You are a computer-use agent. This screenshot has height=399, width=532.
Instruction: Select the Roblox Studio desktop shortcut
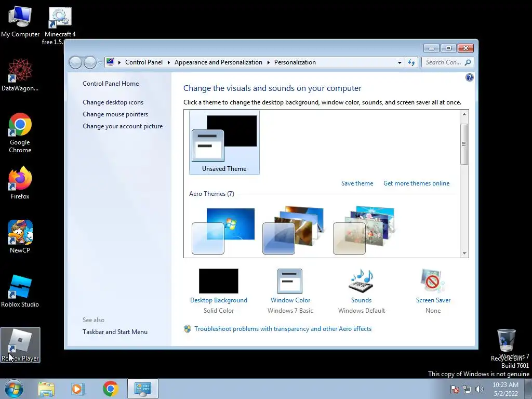(x=20, y=291)
